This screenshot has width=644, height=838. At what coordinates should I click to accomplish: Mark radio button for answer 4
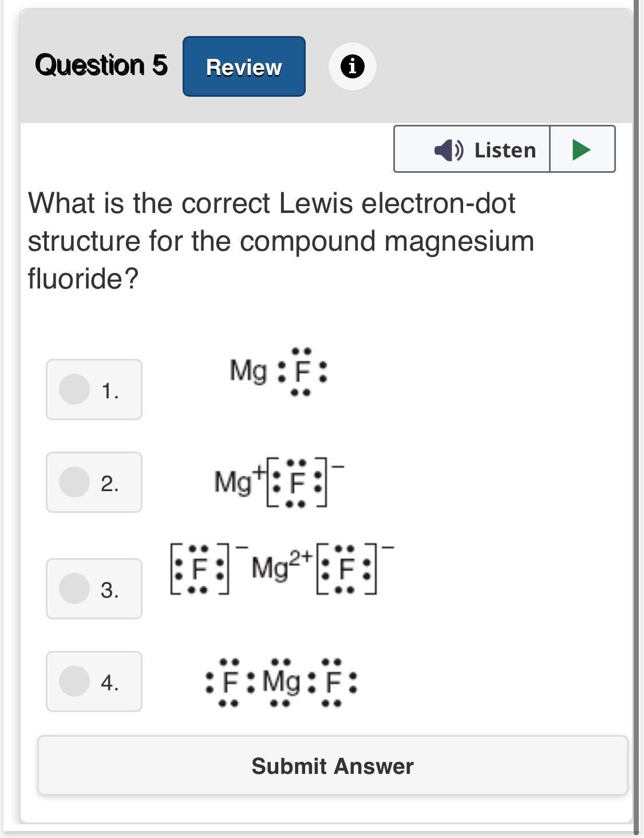[74, 681]
